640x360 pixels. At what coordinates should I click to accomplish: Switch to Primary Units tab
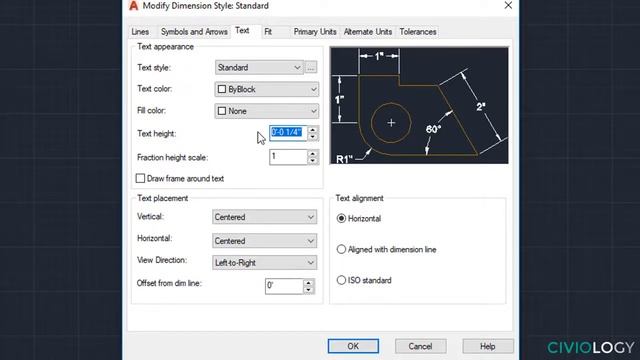(x=315, y=32)
